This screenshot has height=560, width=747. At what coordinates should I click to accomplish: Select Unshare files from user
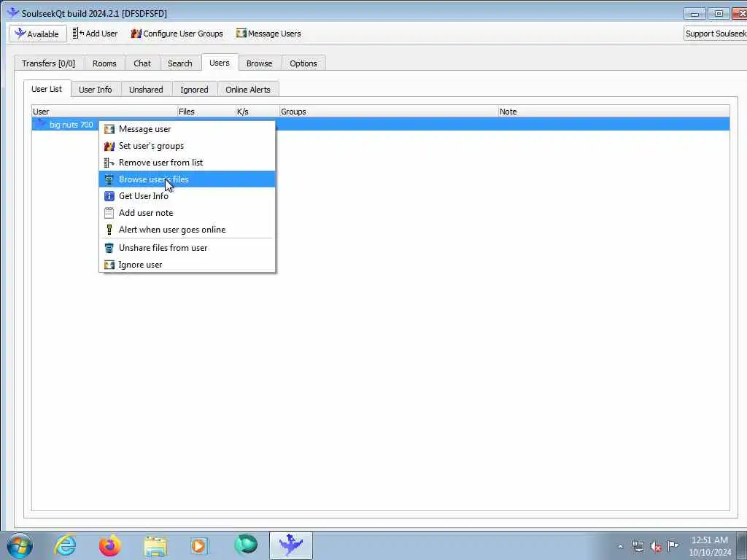(187, 248)
